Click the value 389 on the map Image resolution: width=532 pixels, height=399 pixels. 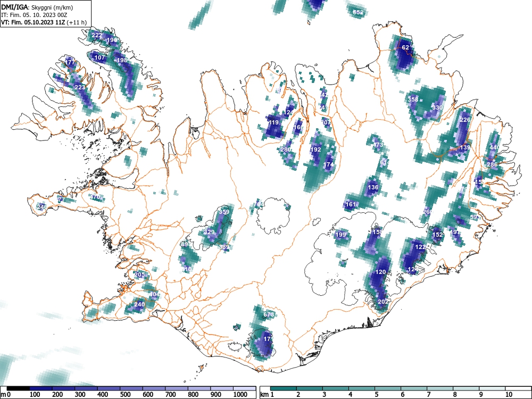click(x=224, y=247)
